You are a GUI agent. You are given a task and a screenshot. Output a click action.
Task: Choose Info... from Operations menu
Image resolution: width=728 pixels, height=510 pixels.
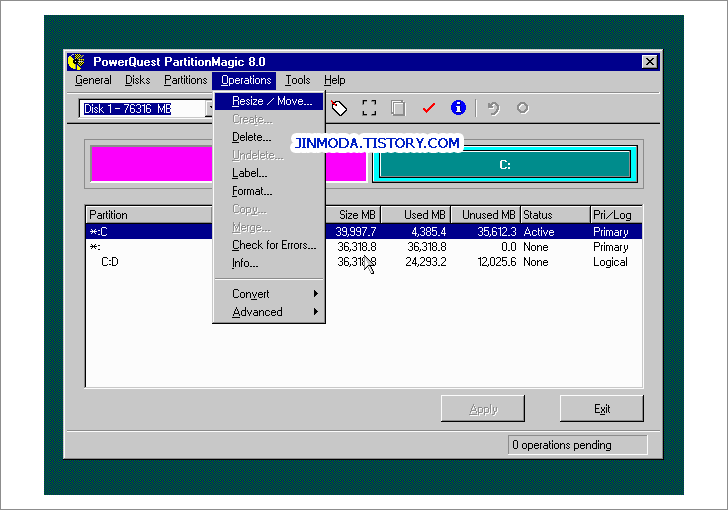pyautogui.click(x=269, y=263)
